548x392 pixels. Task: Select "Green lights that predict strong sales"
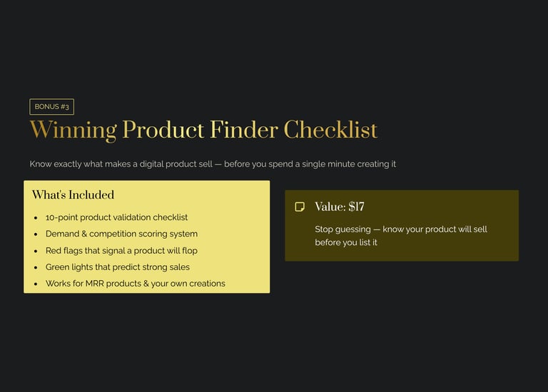(117, 267)
